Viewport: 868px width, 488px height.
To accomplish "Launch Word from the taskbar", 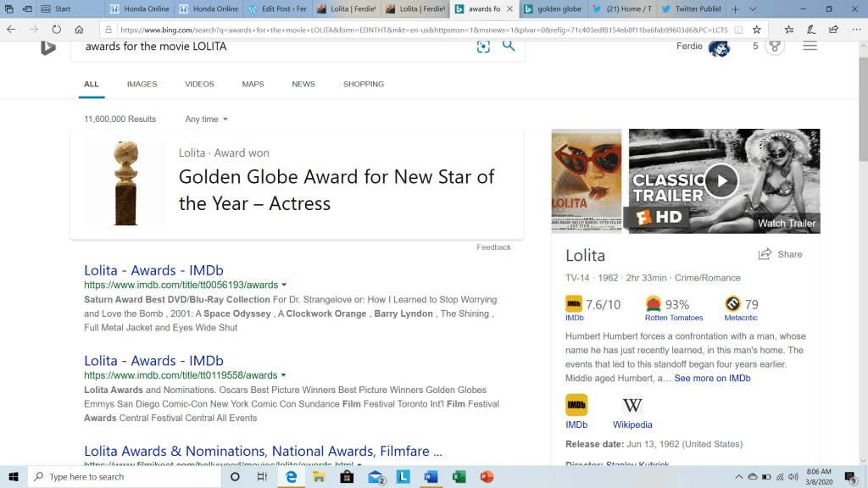I will 431,477.
